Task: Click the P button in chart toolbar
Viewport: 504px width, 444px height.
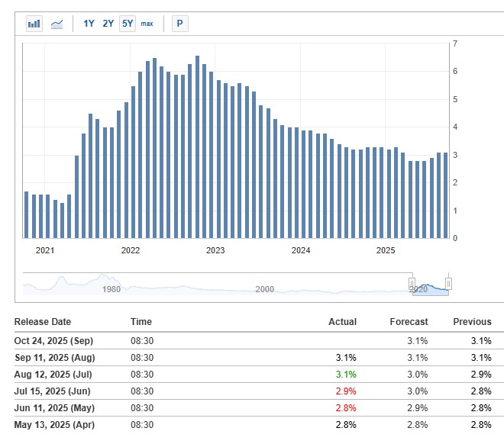Action: [179, 24]
